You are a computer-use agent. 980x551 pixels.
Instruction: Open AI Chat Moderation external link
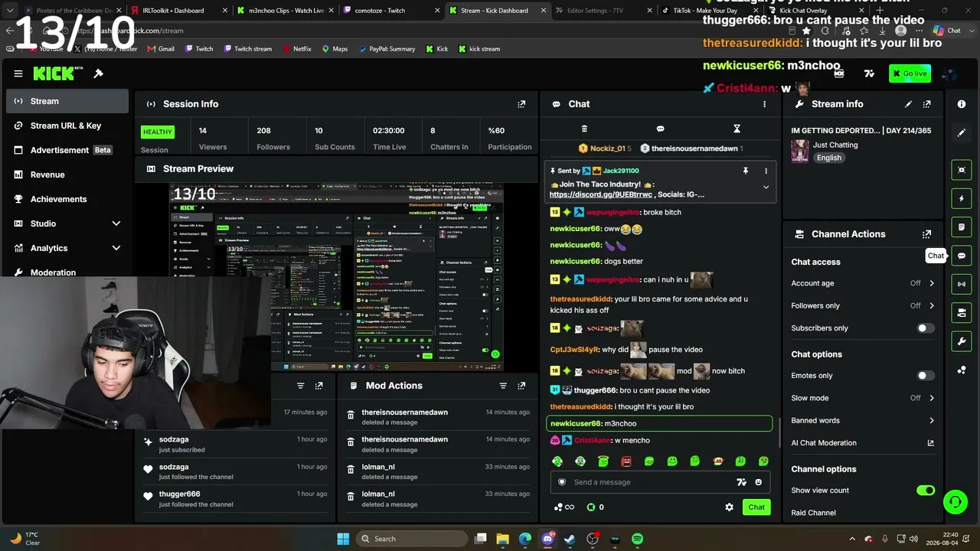click(931, 443)
